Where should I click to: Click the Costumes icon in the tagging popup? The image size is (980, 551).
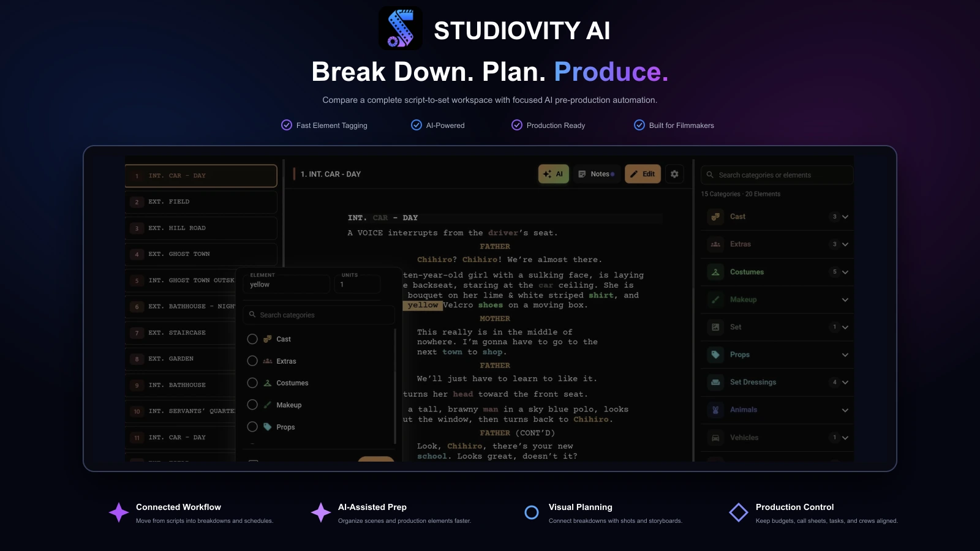(x=268, y=383)
